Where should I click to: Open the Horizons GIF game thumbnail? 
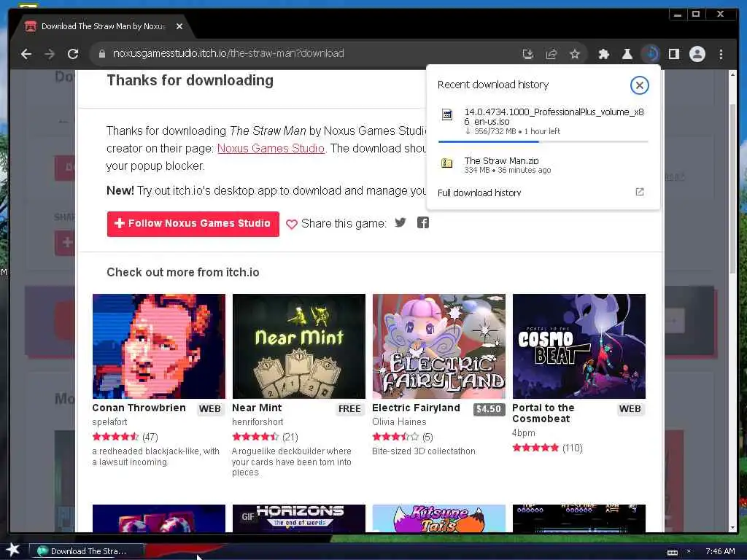(298, 518)
